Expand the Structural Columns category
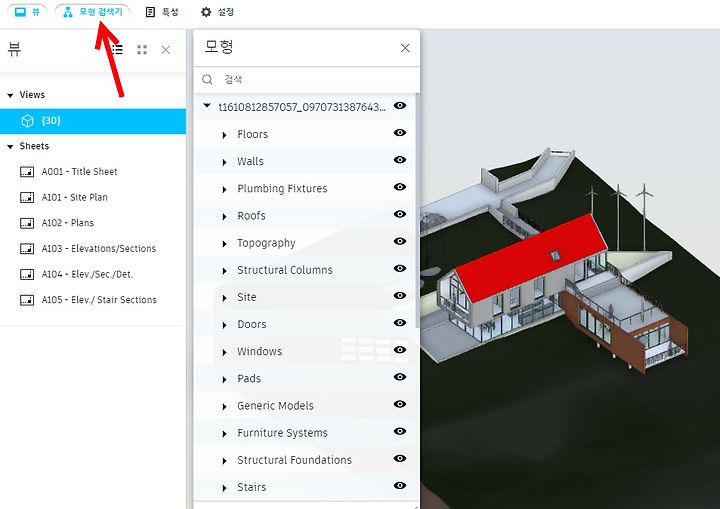Viewport: 720px width, 509px height. (x=224, y=271)
